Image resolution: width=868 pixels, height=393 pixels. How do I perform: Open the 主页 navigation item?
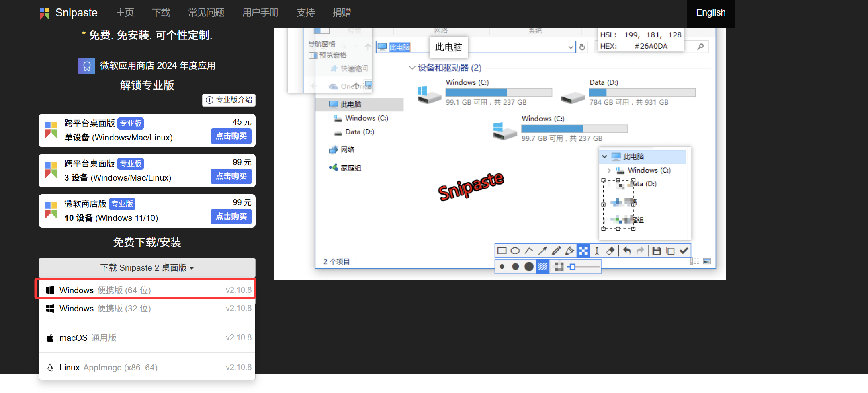[125, 13]
